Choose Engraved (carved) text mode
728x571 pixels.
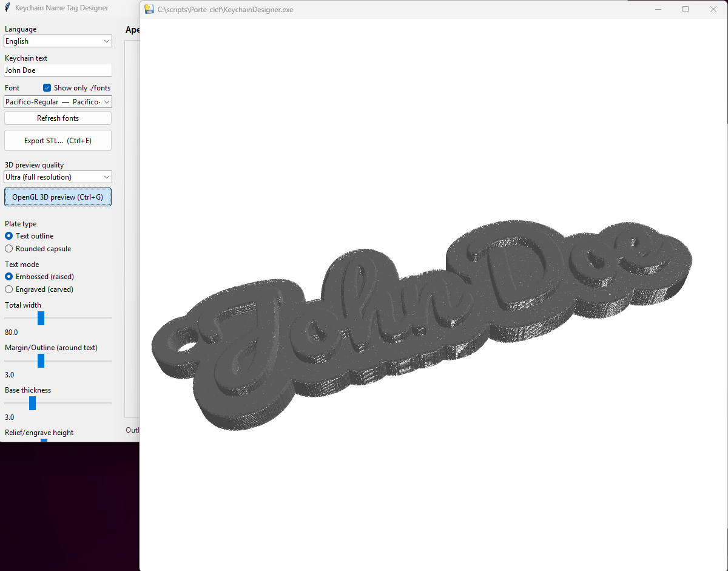tap(9, 289)
